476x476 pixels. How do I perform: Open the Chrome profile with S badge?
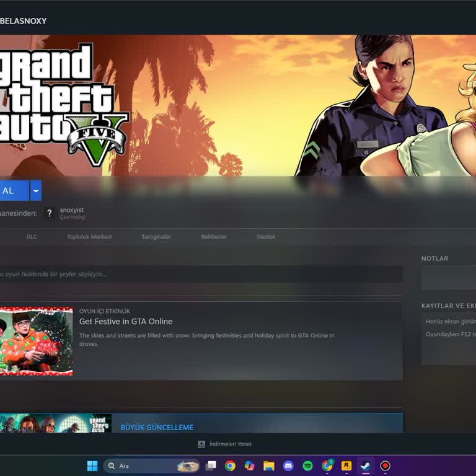coord(327,465)
